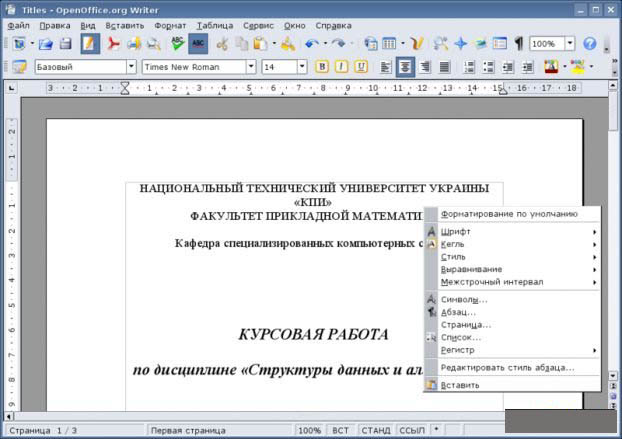Click the Copy icon
Viewport: 622px width, 439px height.
coord(241,44)
